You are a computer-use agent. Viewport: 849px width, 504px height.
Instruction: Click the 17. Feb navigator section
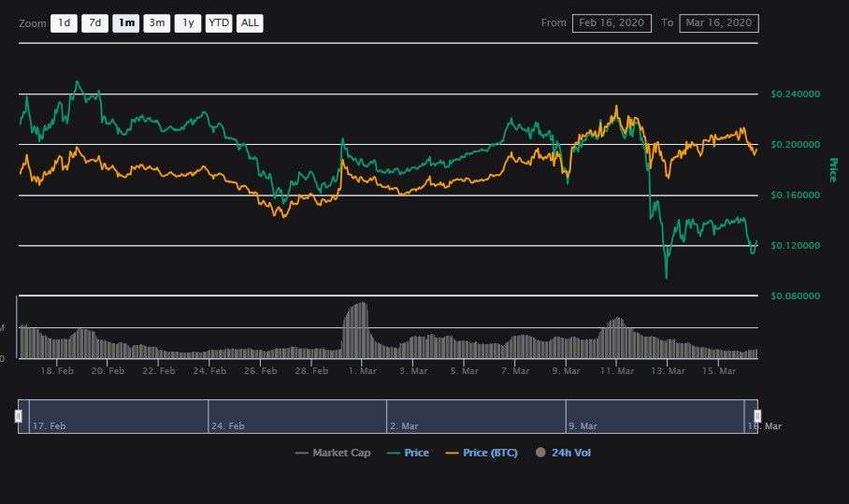[119, 416]
